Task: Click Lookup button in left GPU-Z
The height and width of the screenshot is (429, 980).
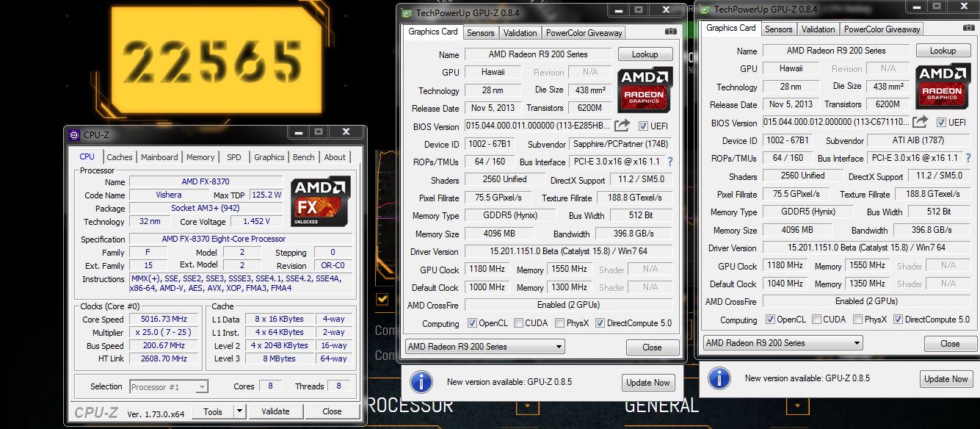Action: pos(645,54)
